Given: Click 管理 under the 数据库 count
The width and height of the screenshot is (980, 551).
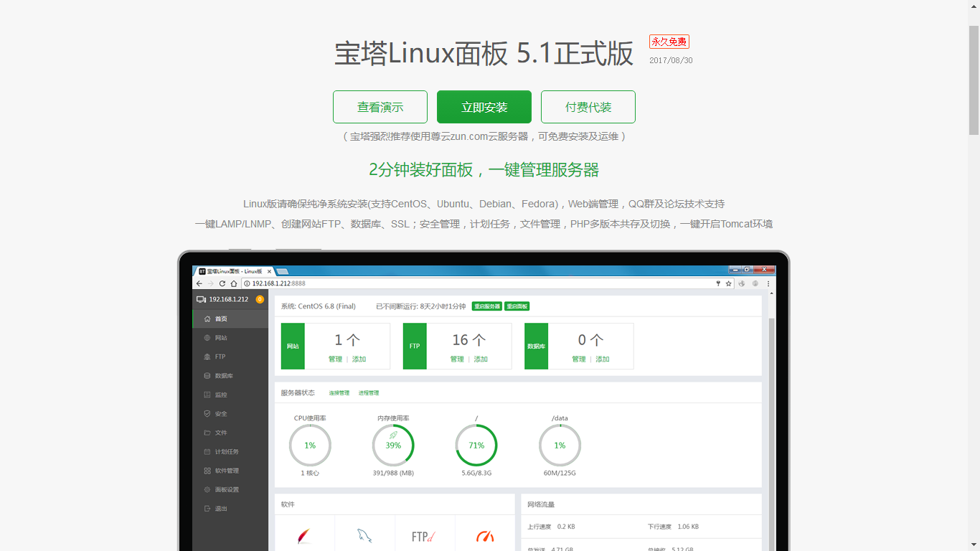Looking at the screenshot, I should (579, 359).
